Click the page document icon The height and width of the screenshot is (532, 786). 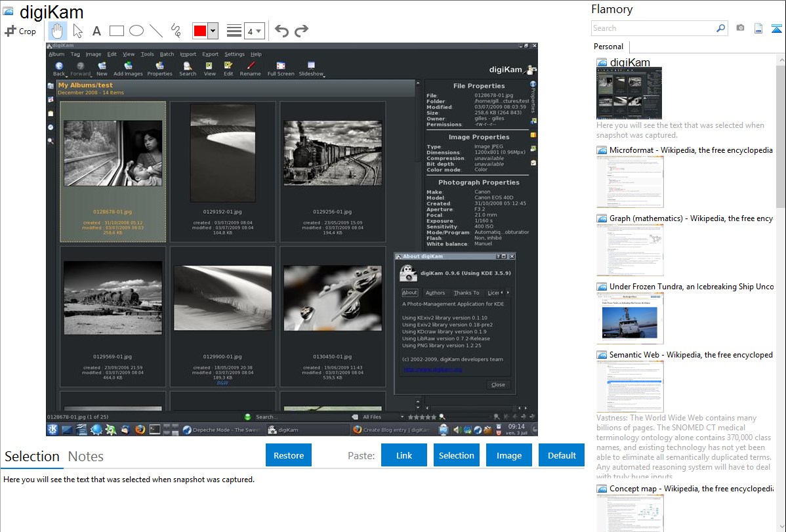758,28
